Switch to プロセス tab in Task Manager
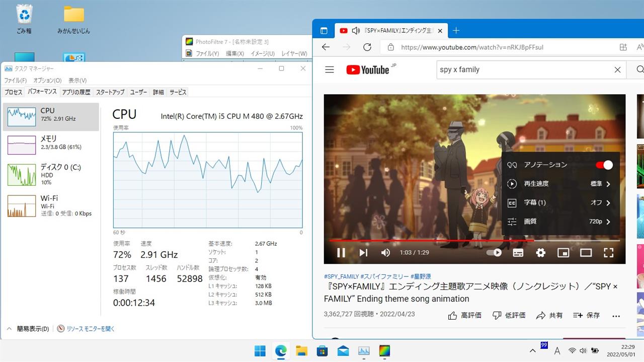The height and width of the screenshot is (362, 644). [14, 92]
